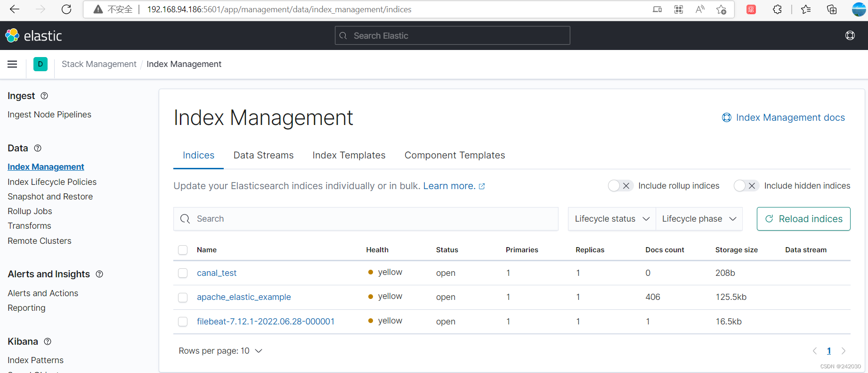Viewport: 868px width, 373px height.
Task: Open apache_elastic_example index link
Action: pyautogui.click(x=244, y=297)
